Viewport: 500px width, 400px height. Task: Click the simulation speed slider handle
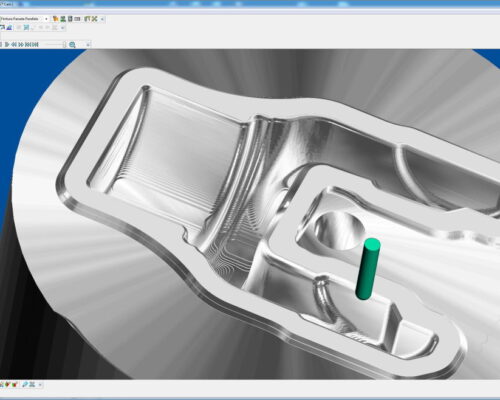tap(65, 44)
